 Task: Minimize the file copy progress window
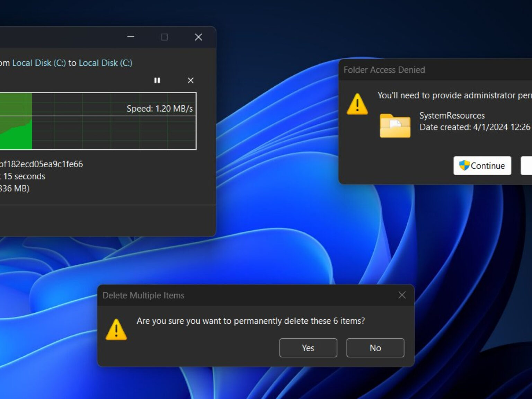coord(131,37)
